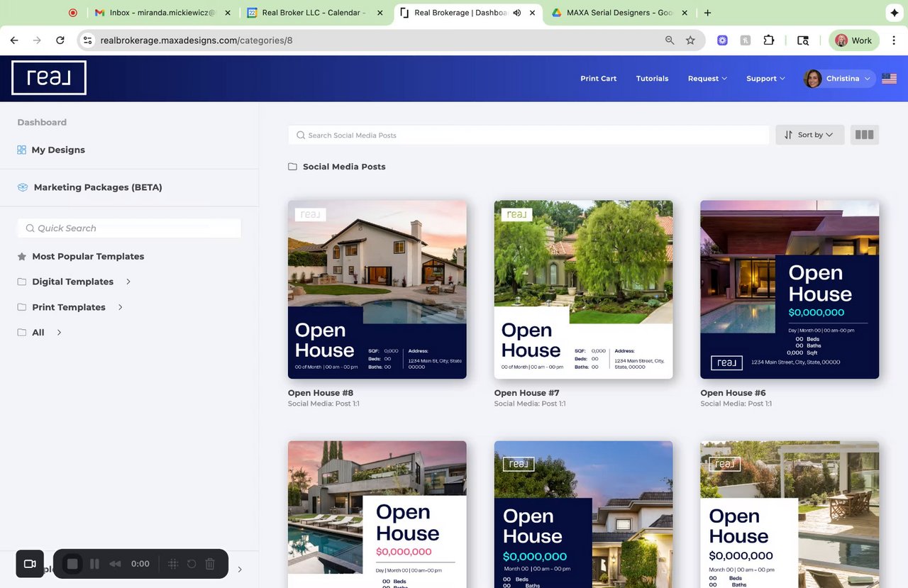Click the star icon beside Most Popular Templates
The height and width of the screenshot is (588, 908).
[x=22, y=256]
